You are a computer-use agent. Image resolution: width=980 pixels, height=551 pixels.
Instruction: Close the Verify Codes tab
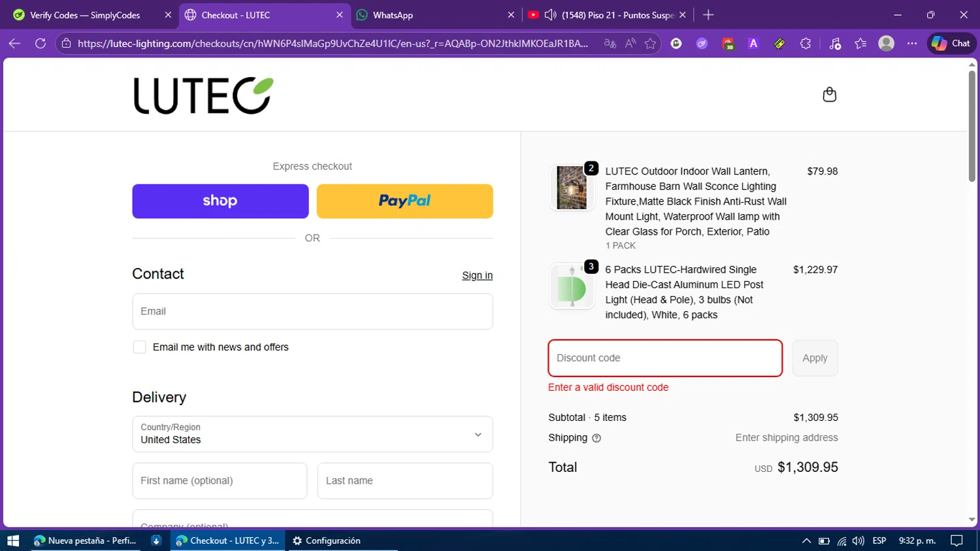point(168,15)
